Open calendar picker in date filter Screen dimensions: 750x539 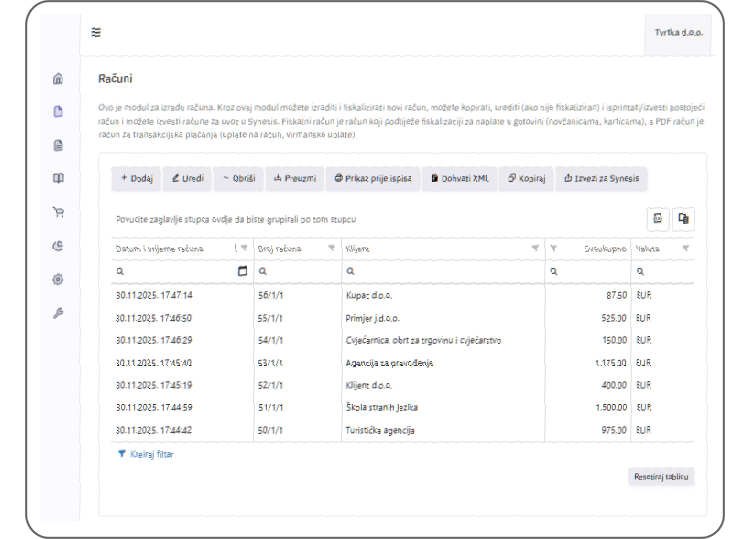tap(242, 271)
